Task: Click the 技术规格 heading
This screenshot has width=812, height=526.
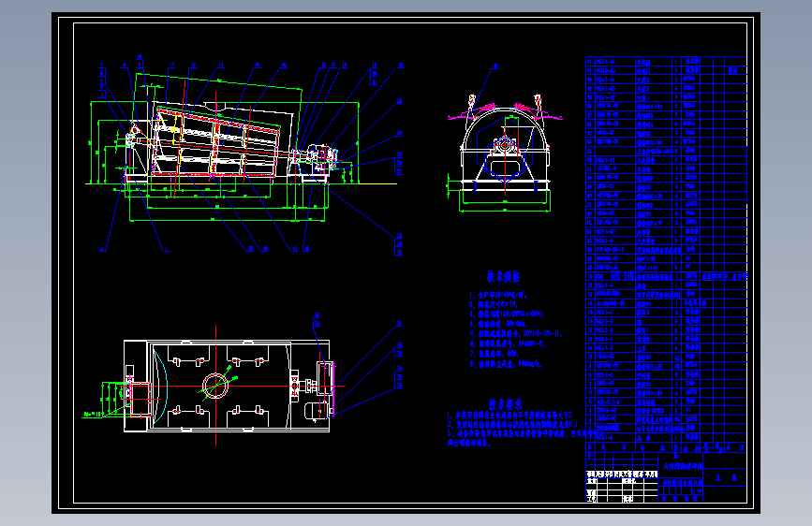Action: (x=503, y=276)
